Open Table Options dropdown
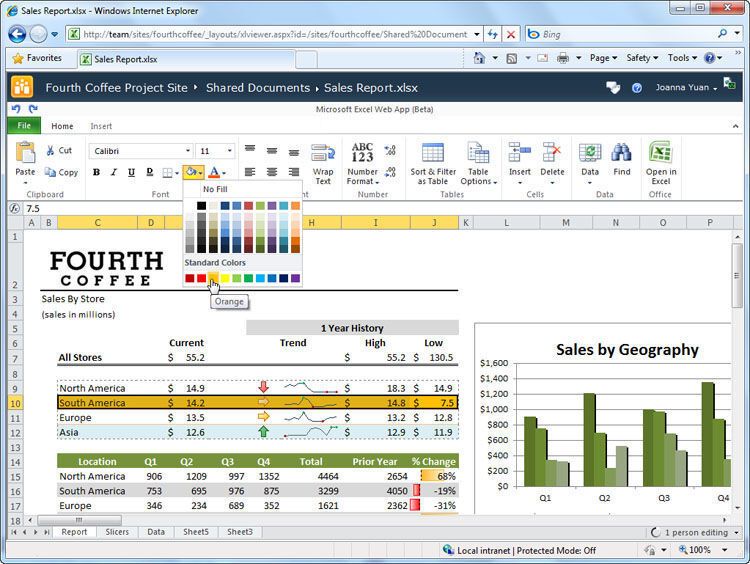The width and height of the screenshot is (750, 564). [x=478, y=164]
